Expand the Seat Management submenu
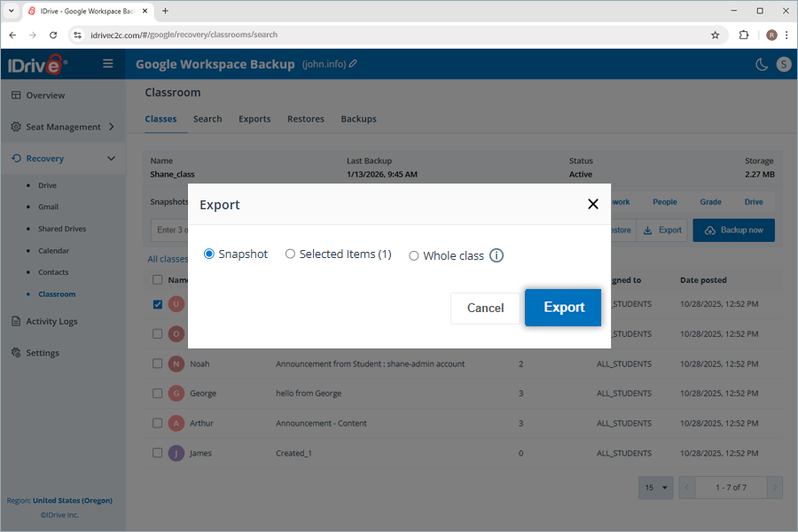This screenshot has width=798, height=532. [111, 126]
